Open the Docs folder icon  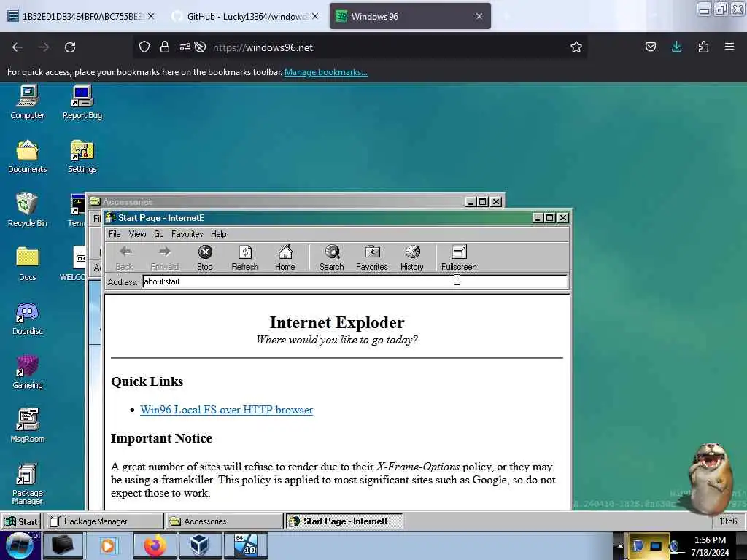[27, 264]
